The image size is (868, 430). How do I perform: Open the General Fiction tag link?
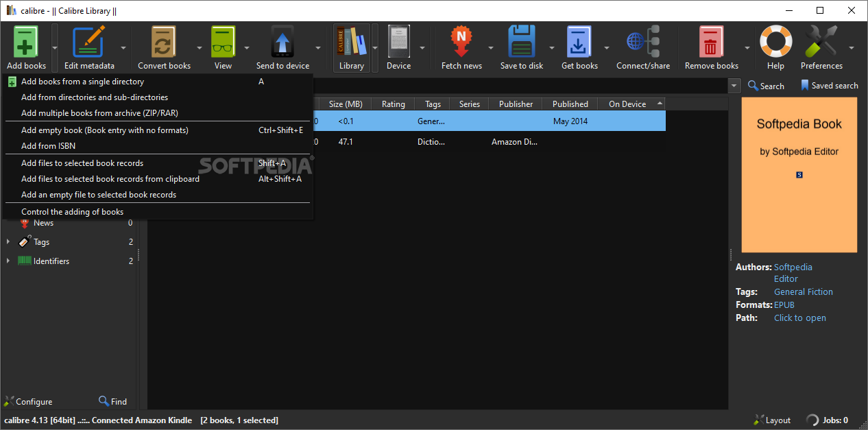click(x=804, y=292)
